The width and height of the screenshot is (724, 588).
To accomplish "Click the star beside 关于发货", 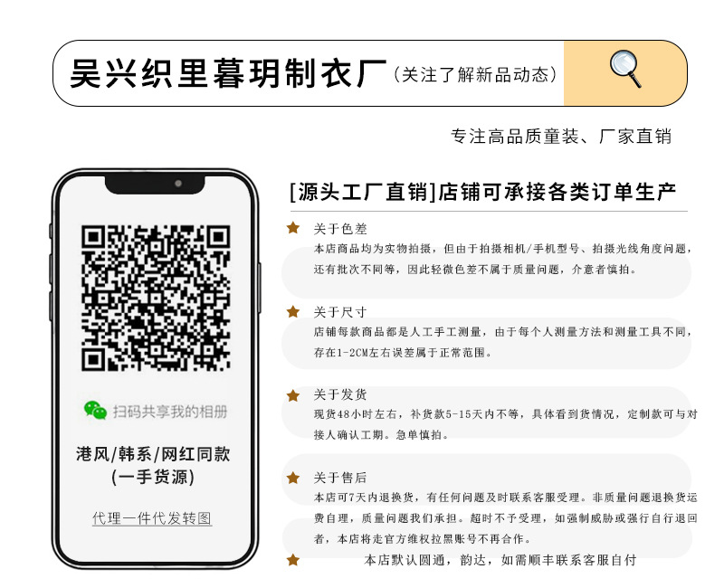I will (x=293, y=395).
